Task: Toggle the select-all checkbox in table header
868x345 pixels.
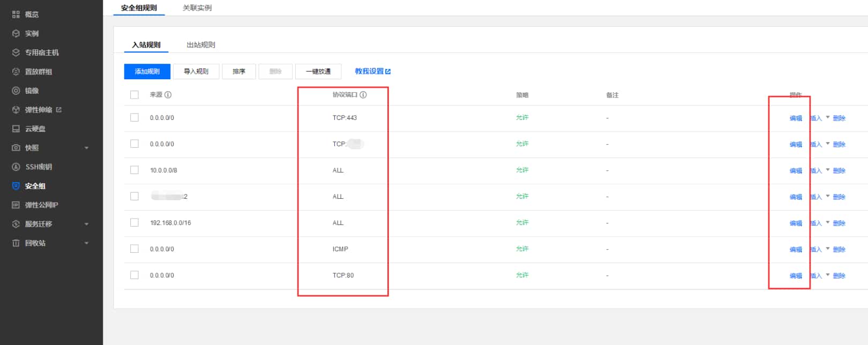Action: click(x=134, y=95)
